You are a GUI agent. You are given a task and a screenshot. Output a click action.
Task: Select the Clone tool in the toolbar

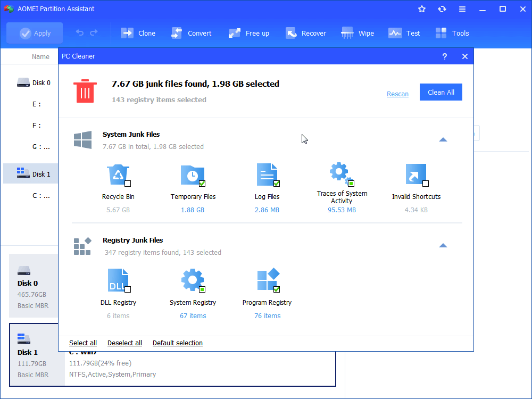(138, 32)
